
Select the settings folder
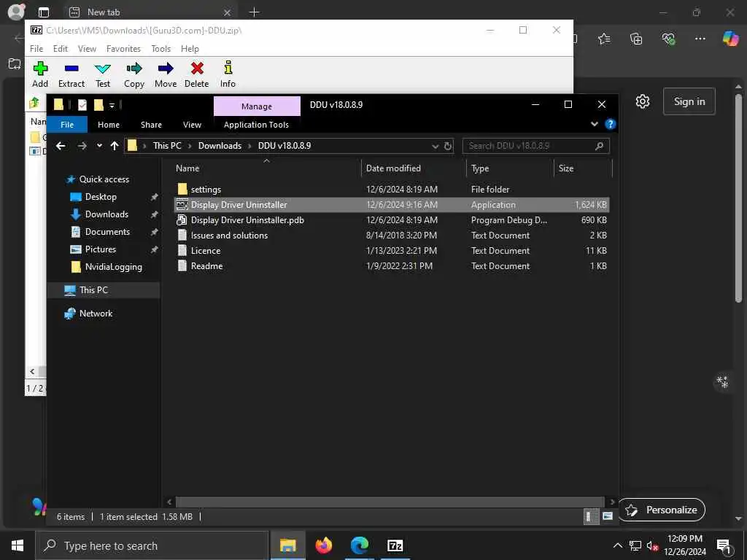[206, 190]
